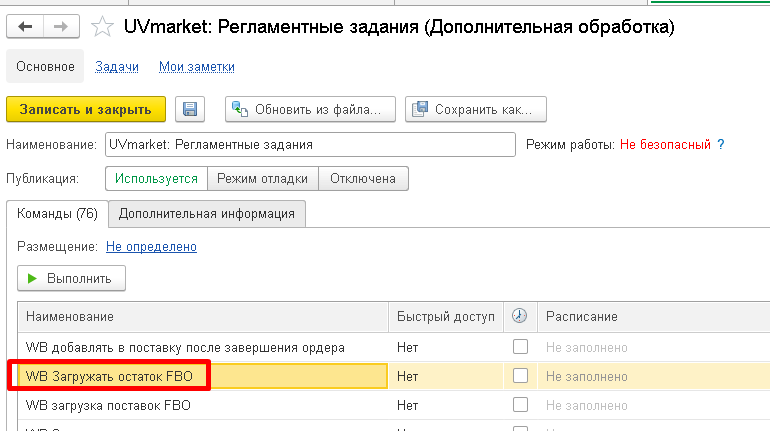Click the Не определено placement link
Image resolution: width=770 pixels, height=431 pixels.
(151, 246)
